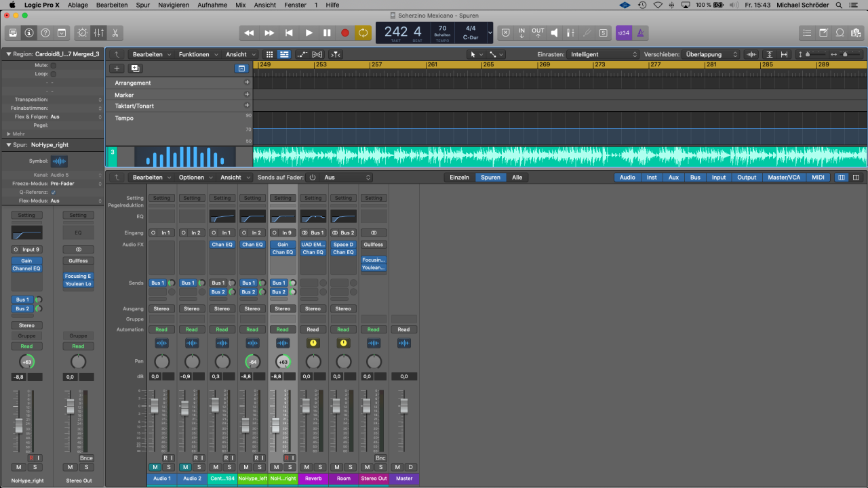Tick the Loop checkbox in Region inspector
The width and height of the screenshot is (868, 488).
pos(54,74)
